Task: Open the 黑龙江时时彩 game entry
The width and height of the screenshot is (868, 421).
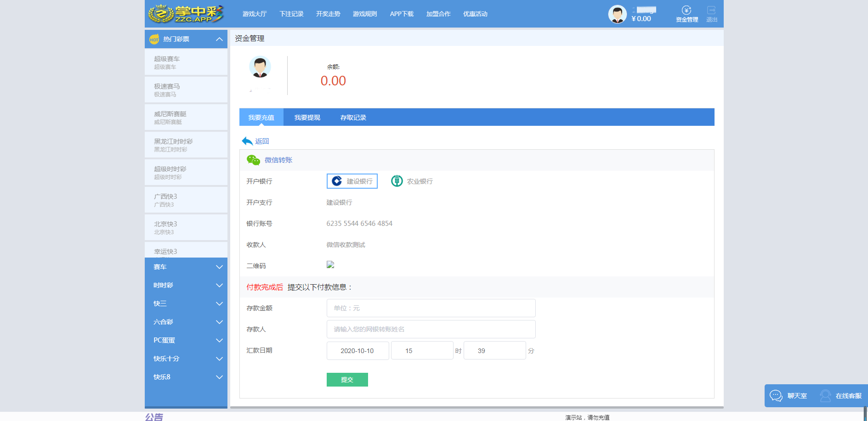Action: tap(186, 145)
